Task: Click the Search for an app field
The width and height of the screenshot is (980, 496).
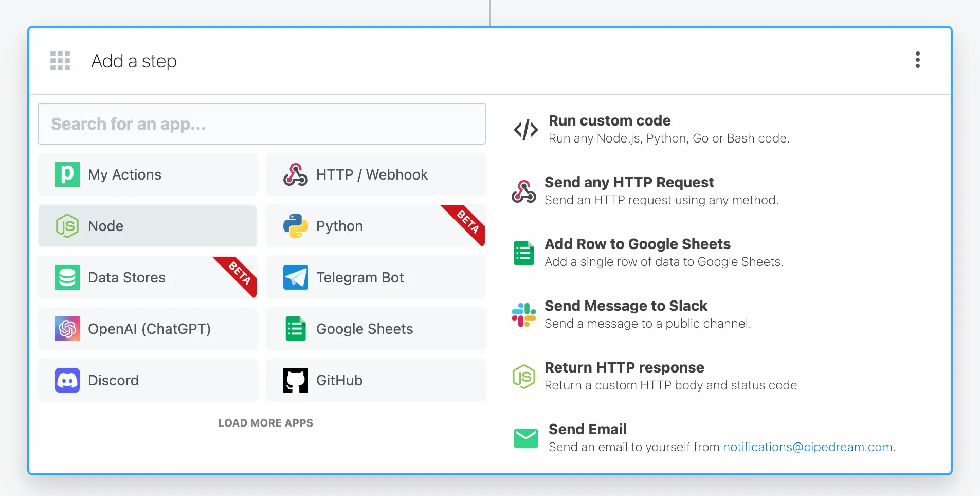Action: pyautogui.click(x=261, y=123)
